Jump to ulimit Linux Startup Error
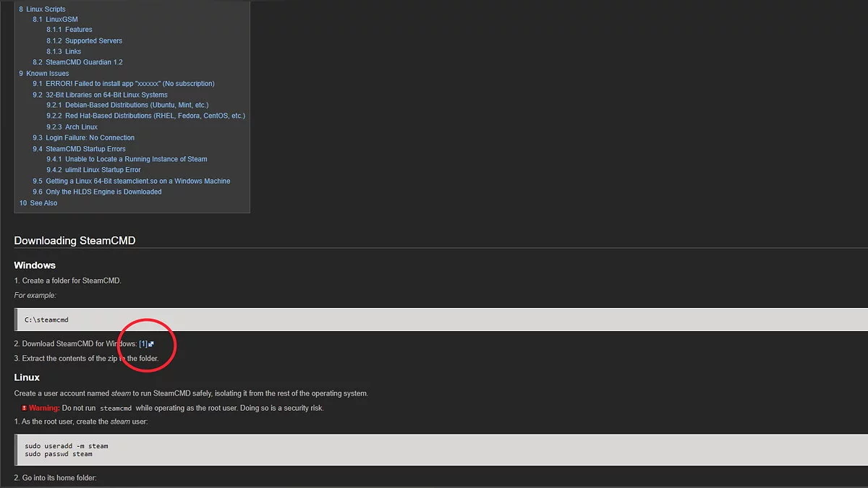 point(103,170)
